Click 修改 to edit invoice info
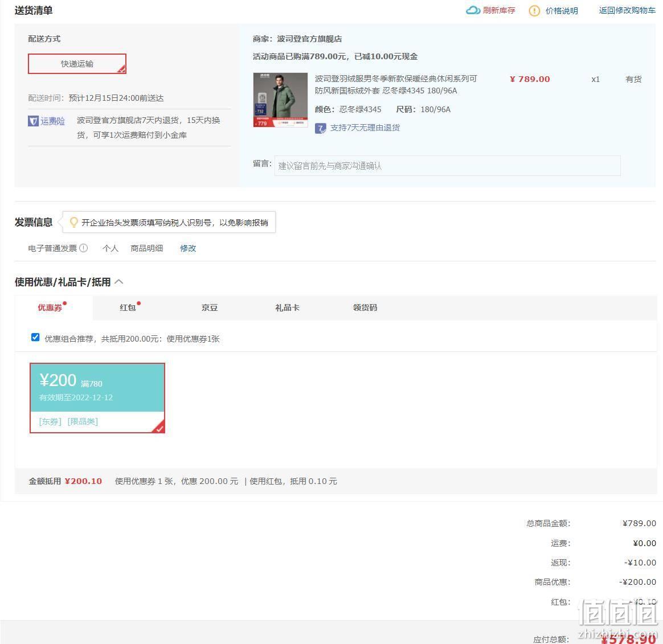 (x=188, y=248)
